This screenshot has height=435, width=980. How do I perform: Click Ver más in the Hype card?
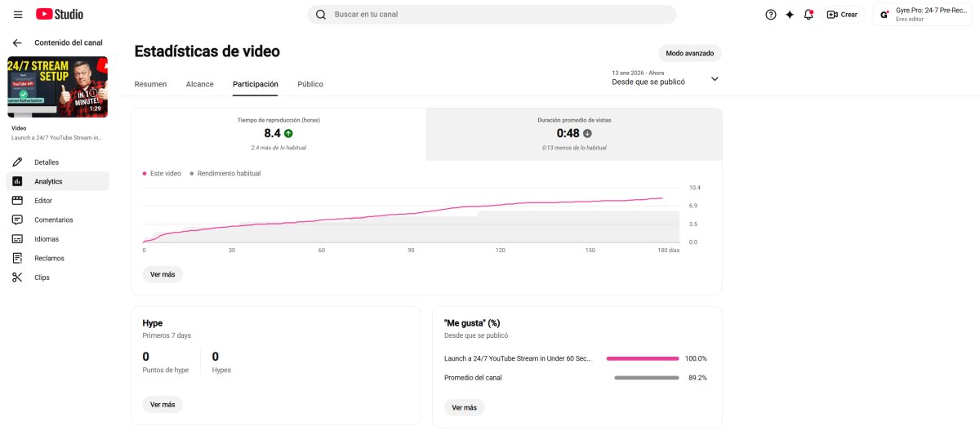[x=163, y=405]
